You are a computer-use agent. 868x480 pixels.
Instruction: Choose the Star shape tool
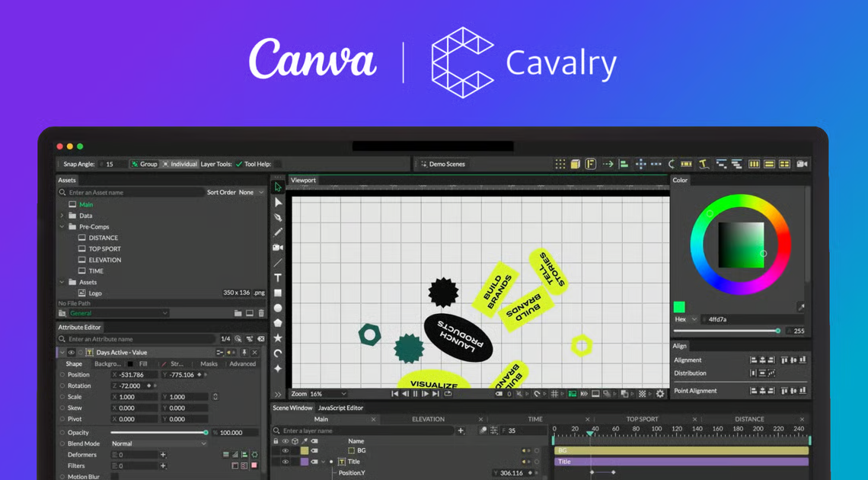(x=278, y=338)
